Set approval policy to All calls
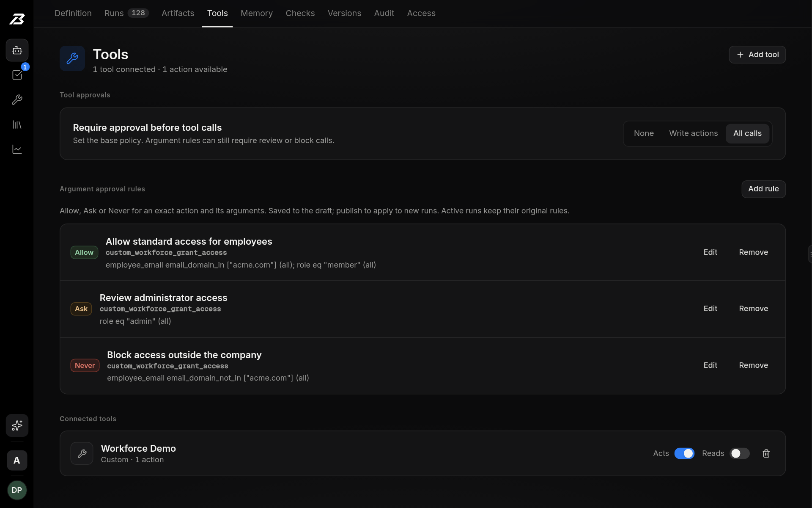This screenshot has height=508, width=812. click(747, 133)
